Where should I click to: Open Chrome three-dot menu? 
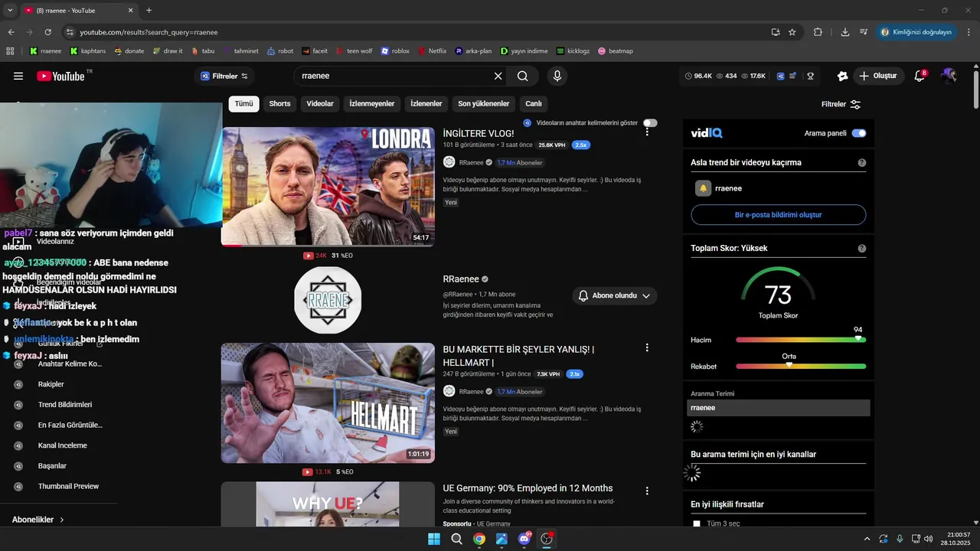click(x=969, y=32)
